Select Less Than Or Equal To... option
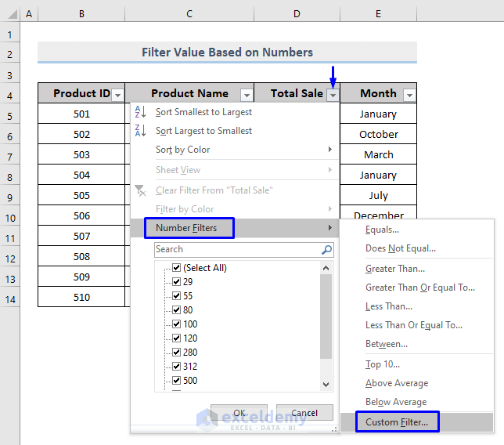The width and height of the screenshot is (504, 445). point(414,325)
